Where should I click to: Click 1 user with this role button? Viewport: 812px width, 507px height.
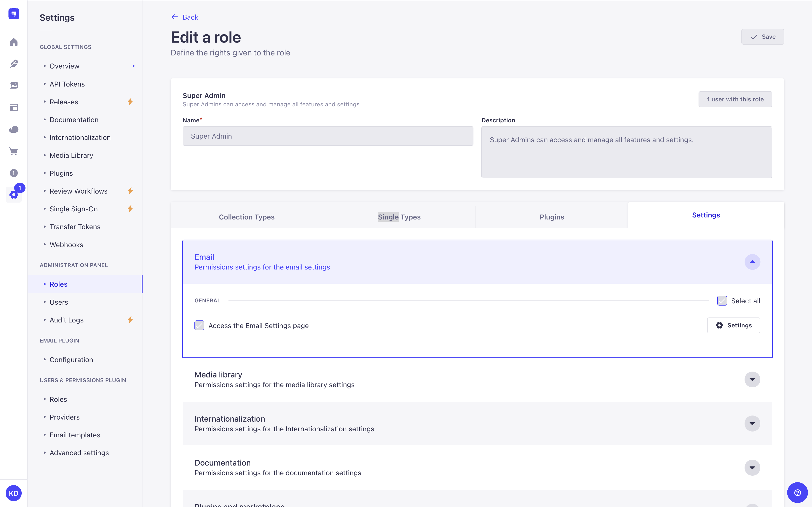point(735,99)
